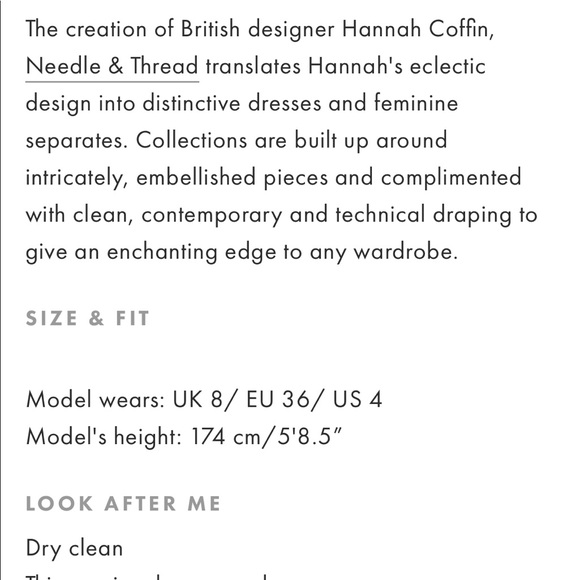Click the 5'8.5" height value

310,436
